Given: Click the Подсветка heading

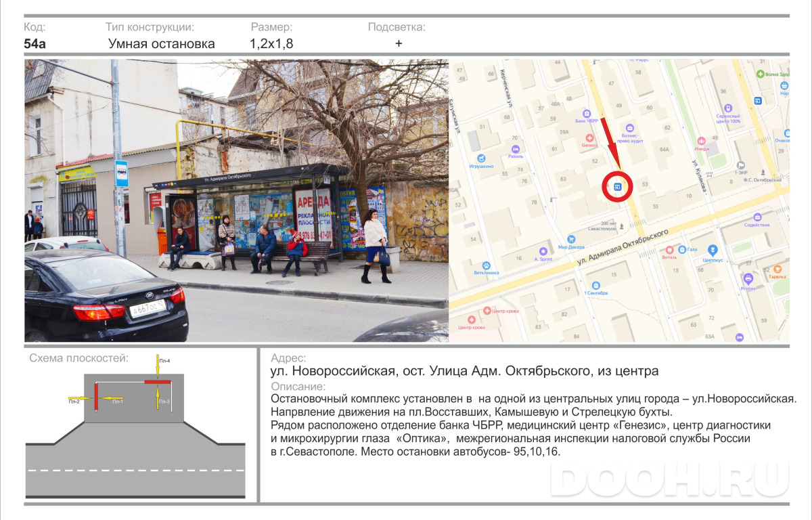Looking at the screenshot, I should pyautogui.click(x=397, y=27).
